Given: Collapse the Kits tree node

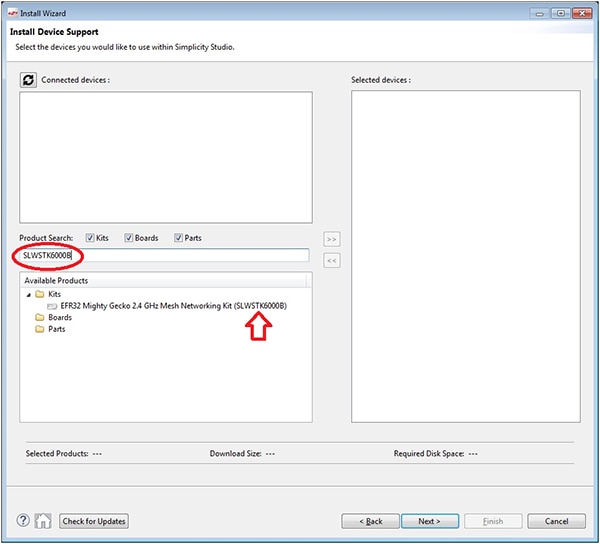Looking at the screenshot, I should (27, 295).
